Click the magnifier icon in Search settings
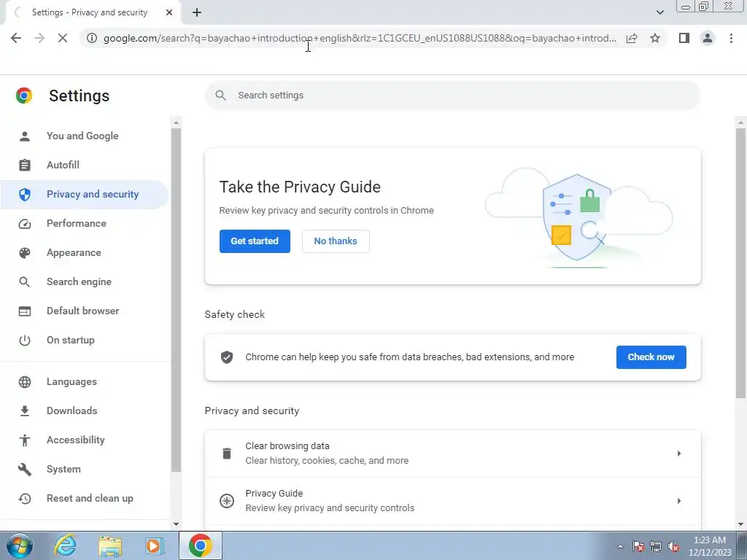This screenshot has width=747, height=560. [x=220, y=96]
